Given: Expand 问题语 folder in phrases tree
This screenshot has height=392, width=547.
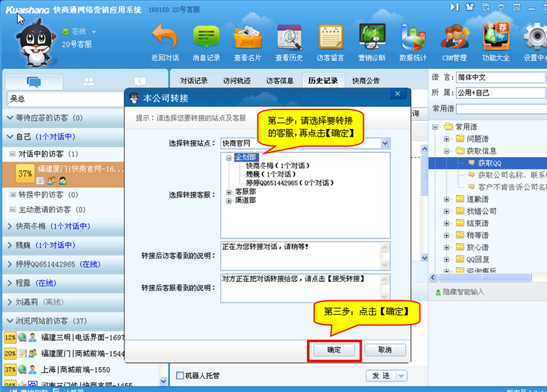Looking at the screenshot, I should point(446,139).
